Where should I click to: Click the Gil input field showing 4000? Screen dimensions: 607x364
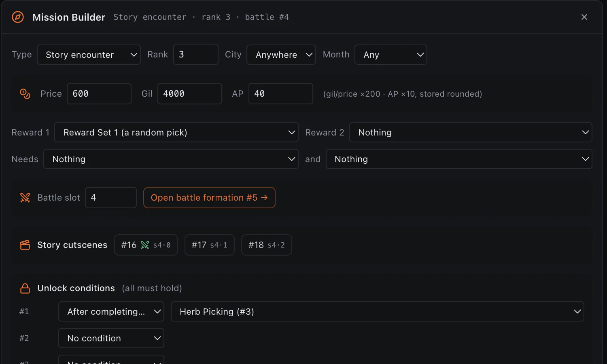pos(190,94)
